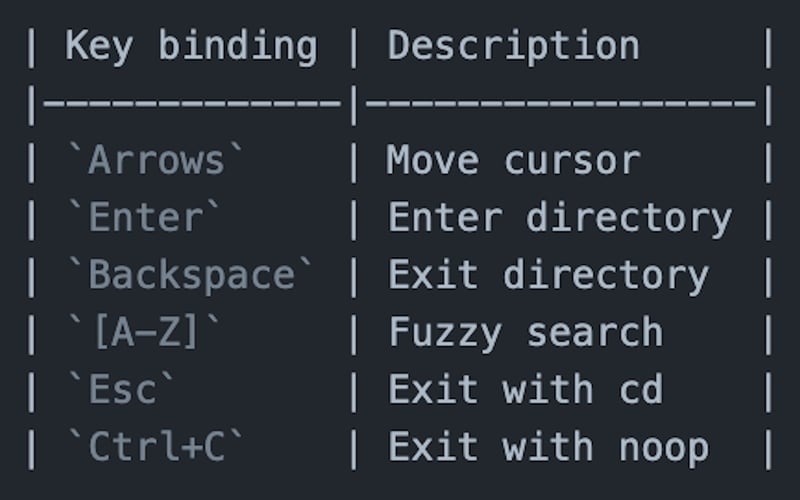The width and height of the screenshot is (800, 500).
Task: Click the "Exit directory" description text
Action: [548, 275]
